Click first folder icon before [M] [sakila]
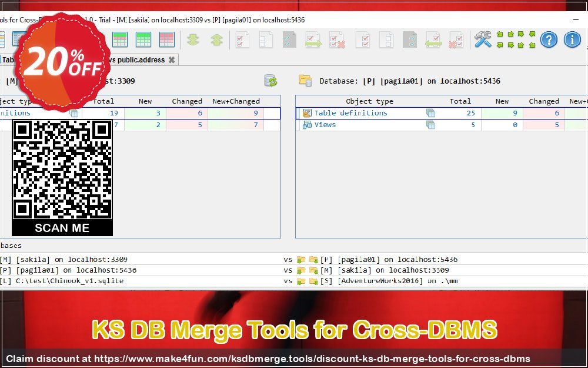Screen dimensions: 588x368 (x=300, y=270)
